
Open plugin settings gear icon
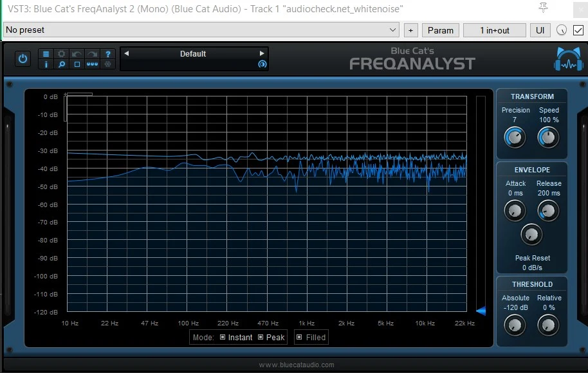pyautogui.click(x=62, y=54)
